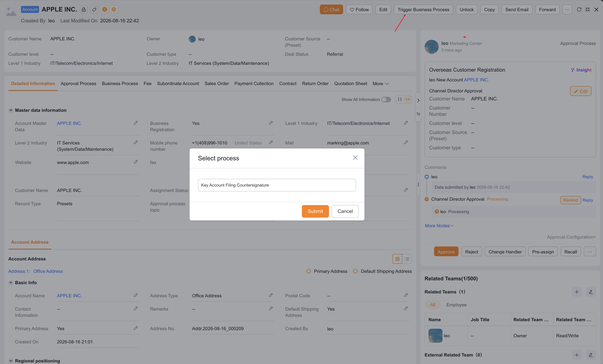This screenshot has width=603, height=364.
Task: Click leo's avatar thumbnail in Related Teams table
Action: (x=435, y=336)
